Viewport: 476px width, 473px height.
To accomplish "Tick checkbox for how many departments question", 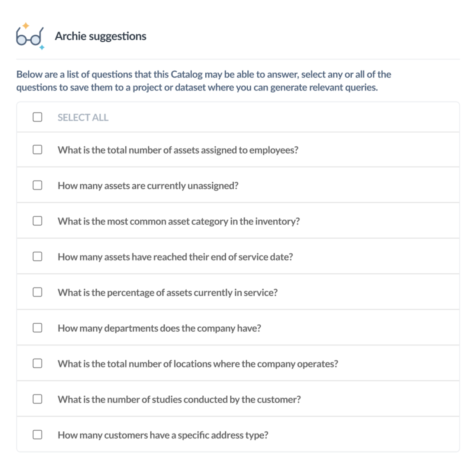I will coord(37,328).
